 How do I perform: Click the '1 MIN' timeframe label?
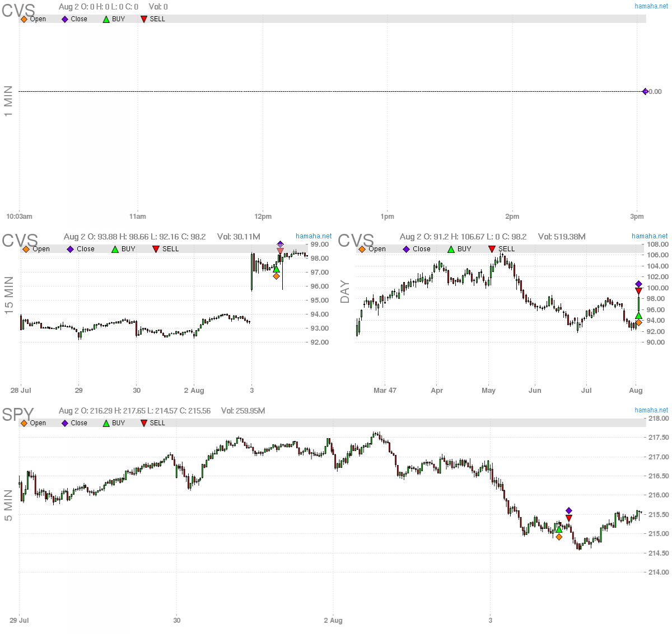8,101
